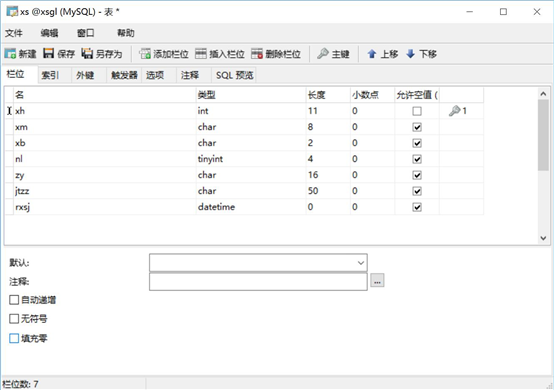Uncheck allow null for xb field
This screenshot has height=390, width=554.
(417, 143)
